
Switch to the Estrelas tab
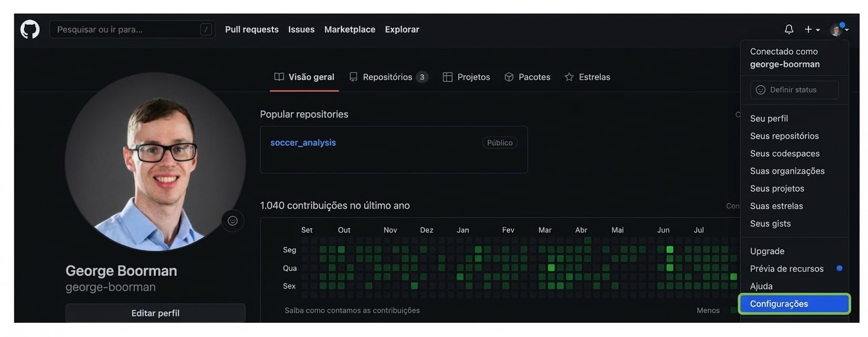coord(587,77)
